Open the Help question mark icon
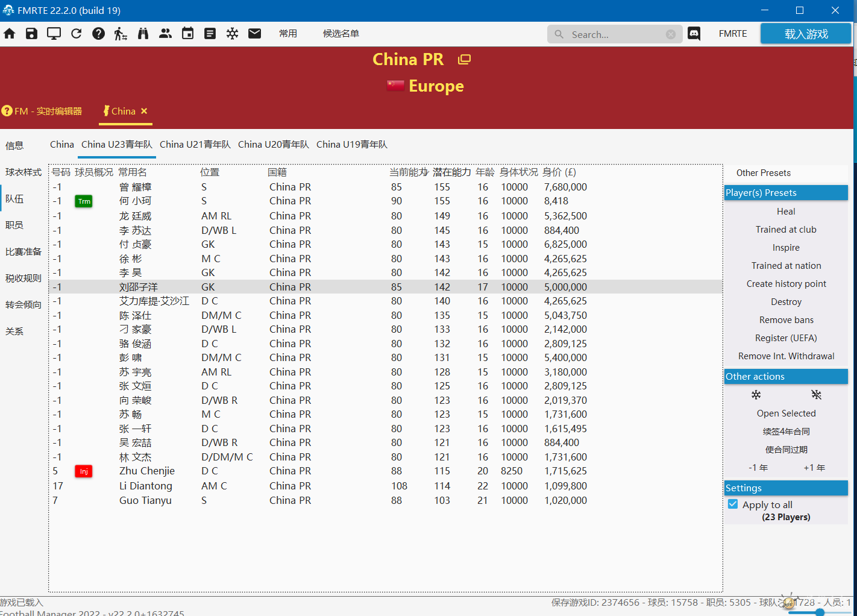 (x=98, y=34)
